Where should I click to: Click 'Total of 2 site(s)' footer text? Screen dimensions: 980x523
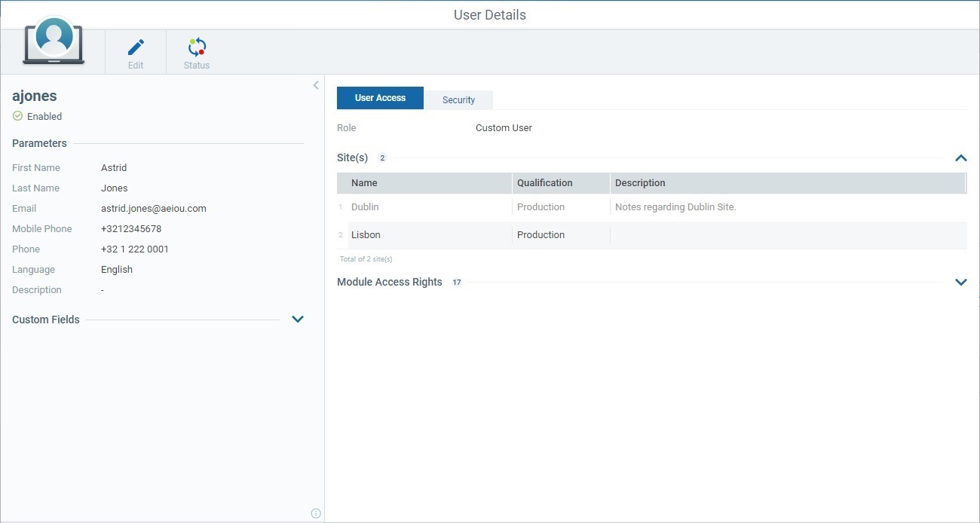point(366,259)
